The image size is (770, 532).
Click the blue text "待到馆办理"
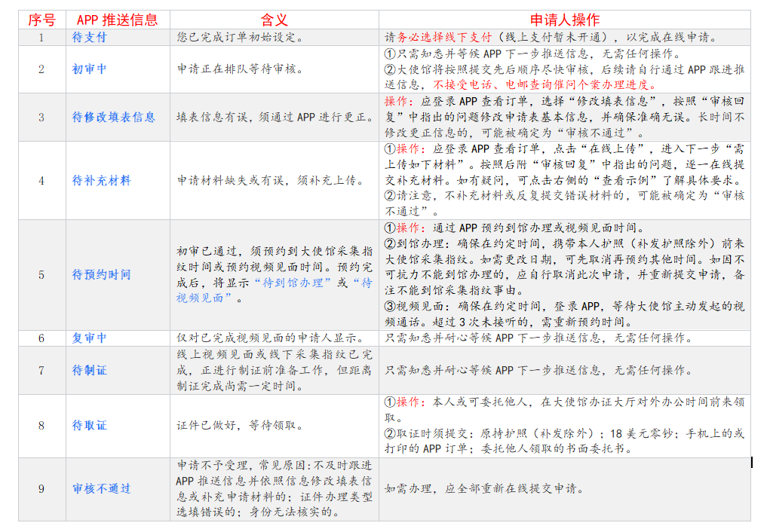(293, 283)
